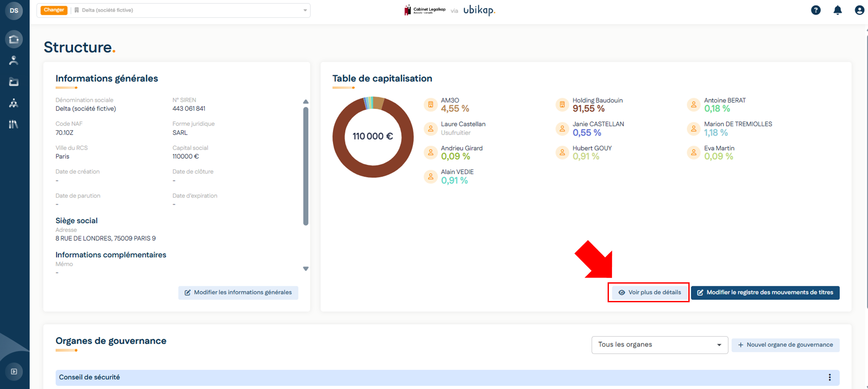Click Modifier les informations générales
This screenshot has width=868, height=389.
click(238, 293)
